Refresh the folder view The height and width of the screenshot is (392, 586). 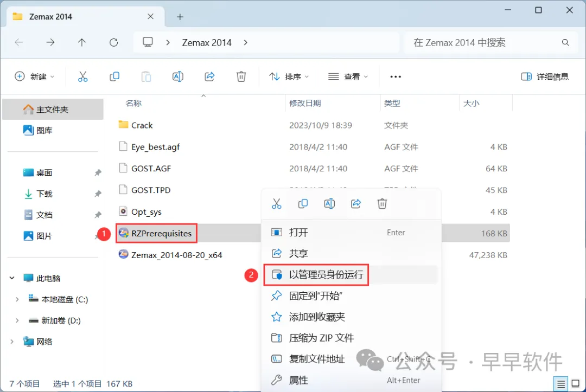(113, 42)
